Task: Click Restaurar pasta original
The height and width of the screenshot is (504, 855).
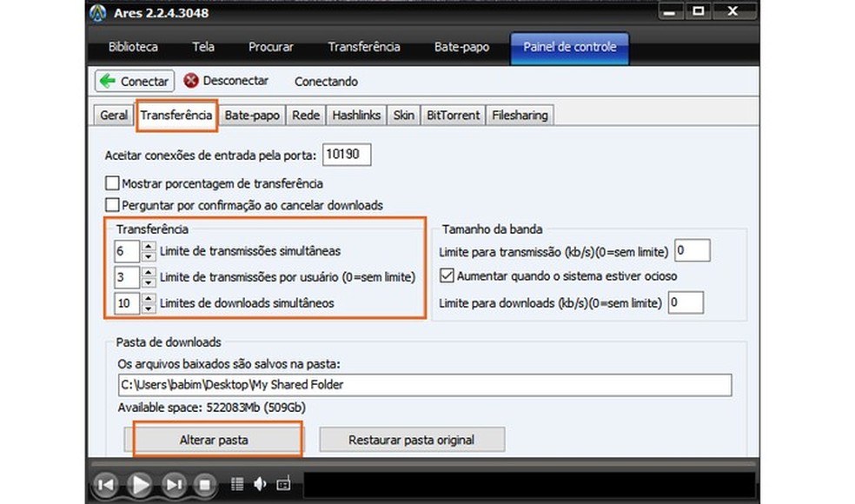Action: pyautogui.click(x=411, y=440)
